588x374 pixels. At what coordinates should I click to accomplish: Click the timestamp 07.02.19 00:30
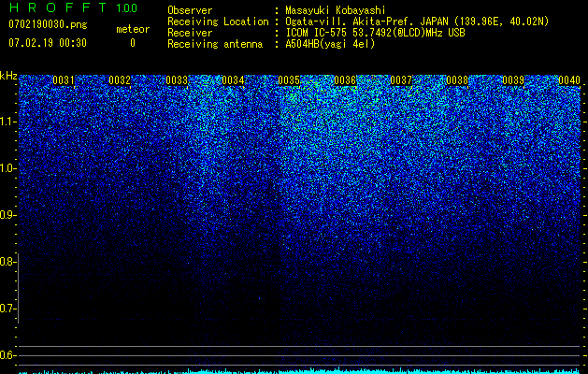click(x=48, y=43)
